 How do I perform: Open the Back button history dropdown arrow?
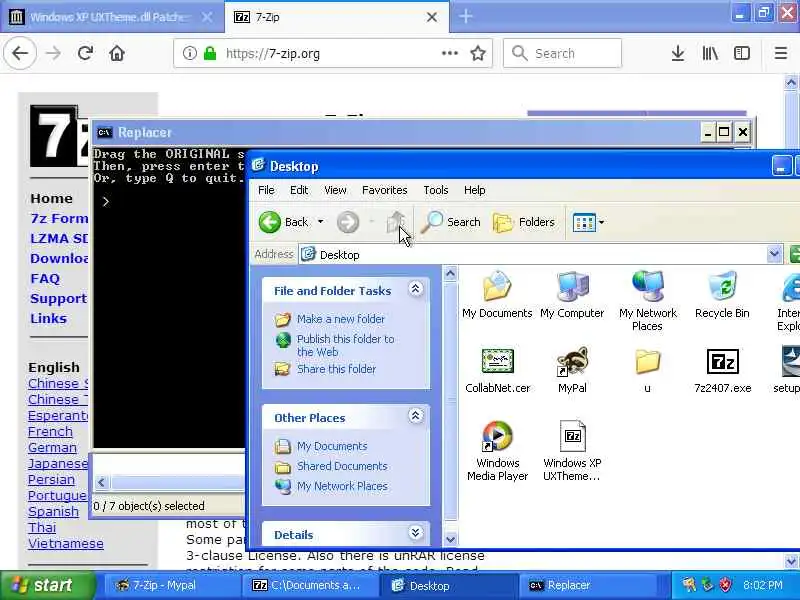point(320,222)
